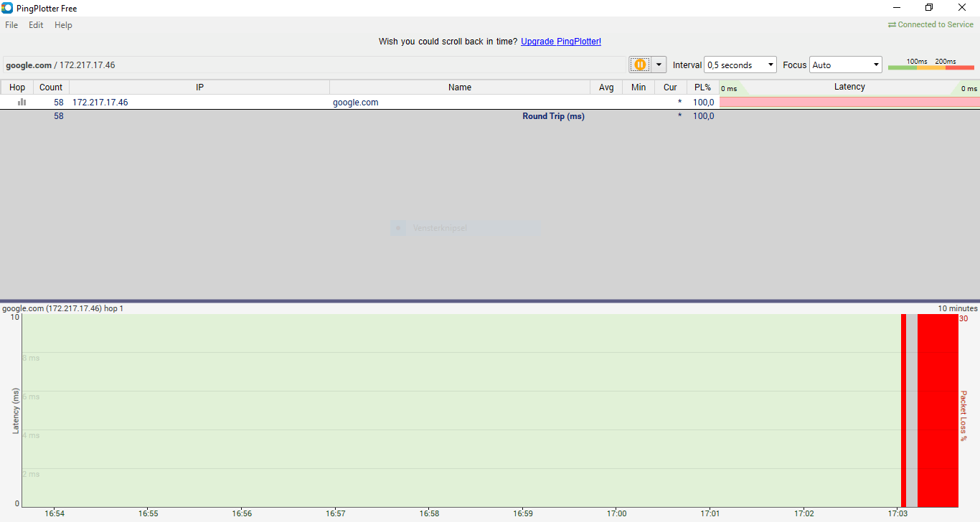Click the Round Trip (ms) summary label
Image resolution: width=980 pixels, height=522 pixels.
tap(553, 116)
